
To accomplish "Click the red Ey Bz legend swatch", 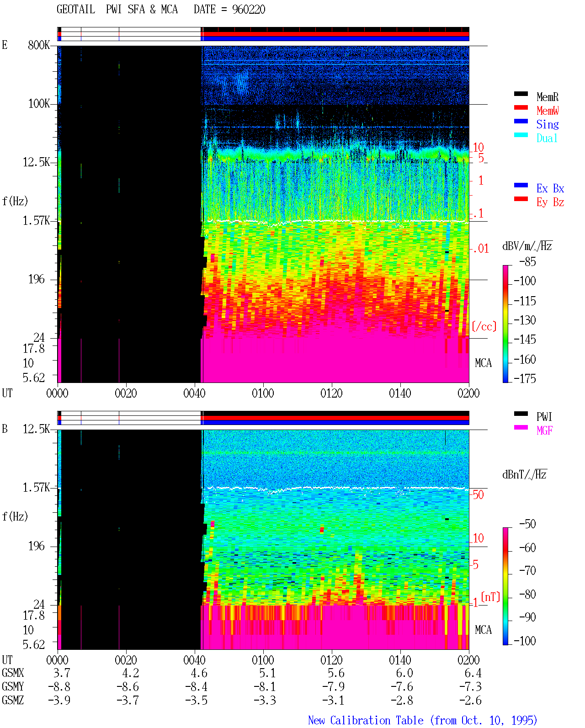I will [x=521, y=199].
